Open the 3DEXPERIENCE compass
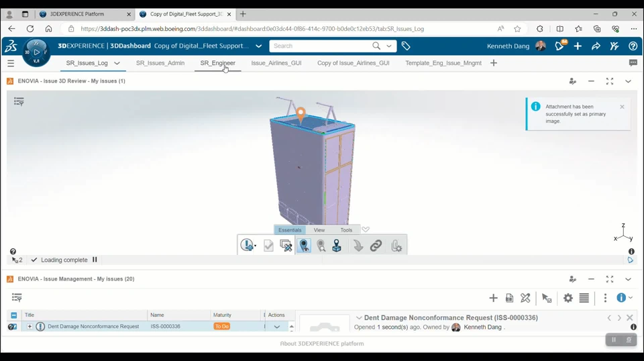Image resolution: width=644 pixels, height=361 pixels. point(36,52)
